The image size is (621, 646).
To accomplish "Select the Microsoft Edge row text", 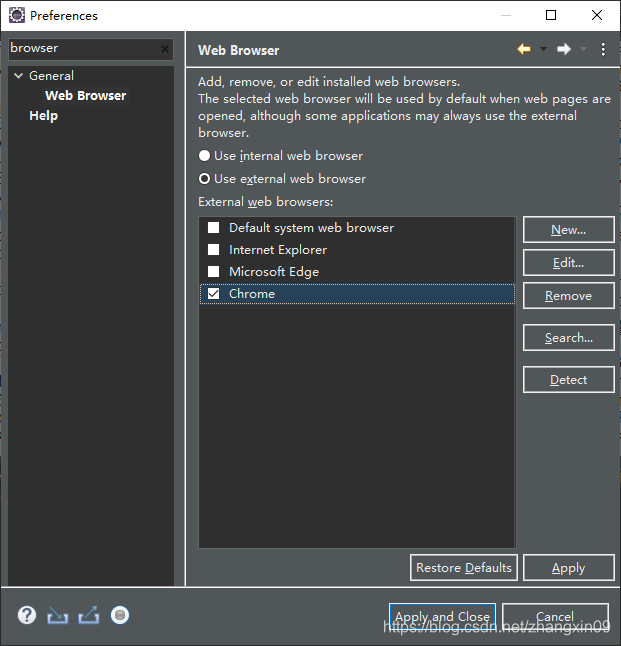I will click(274, 272).
